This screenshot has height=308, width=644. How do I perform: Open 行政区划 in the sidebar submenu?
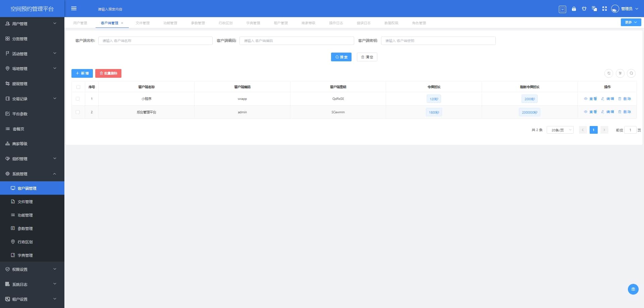[32, 242]
